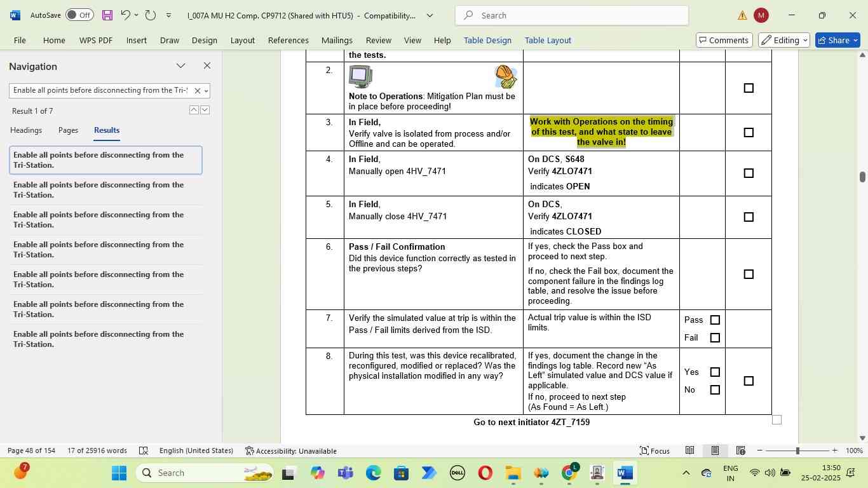
Task: Open the document title dropdown arrow
Action: [430, 15]
